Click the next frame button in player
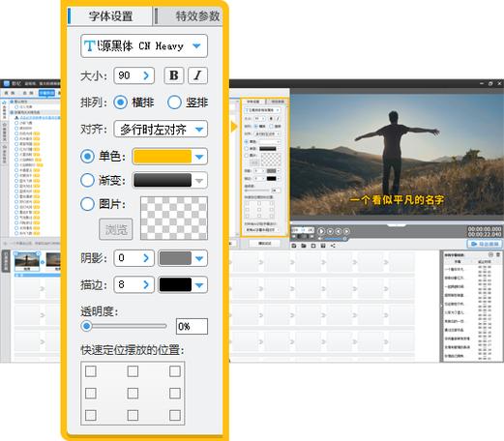Screen dimensions: 504x441 click(346, 231)
